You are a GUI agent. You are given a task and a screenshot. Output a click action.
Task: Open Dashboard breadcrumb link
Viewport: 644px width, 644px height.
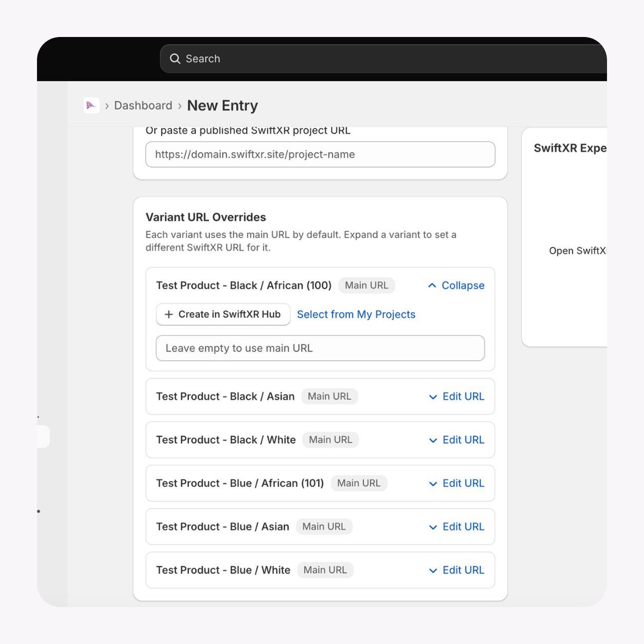point(143,105)
